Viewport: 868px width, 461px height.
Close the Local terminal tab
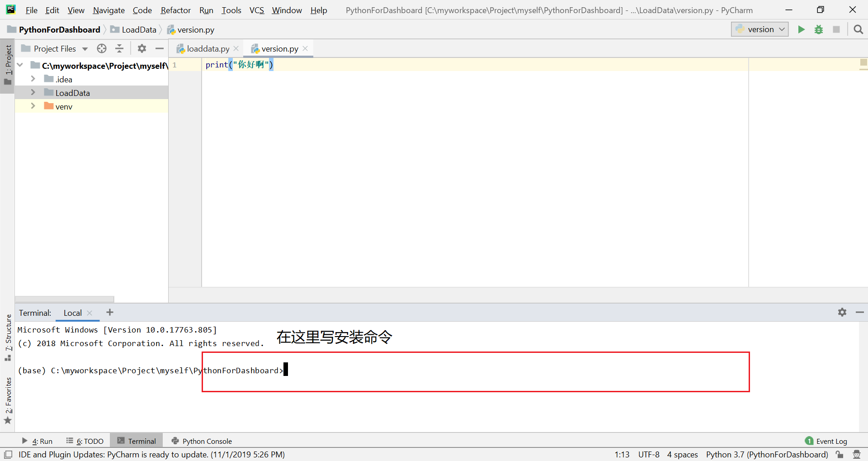tap(90, 313)
